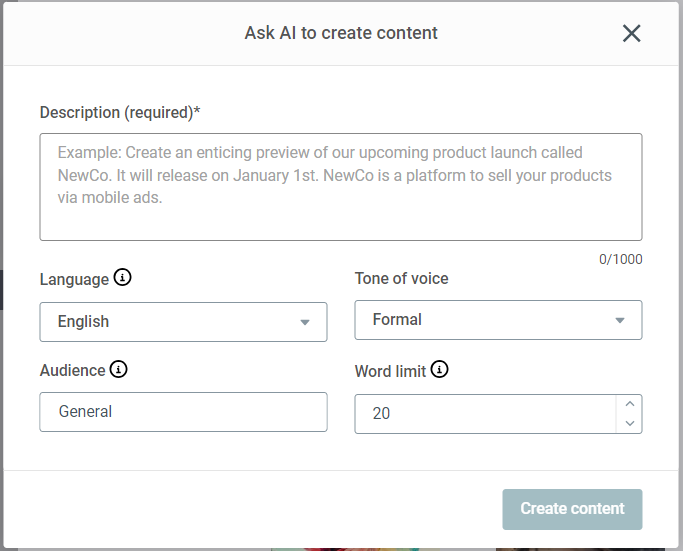Click the Audience label text
The height and width of the screenshot is (551, 683).
click(x=72, y=371)
